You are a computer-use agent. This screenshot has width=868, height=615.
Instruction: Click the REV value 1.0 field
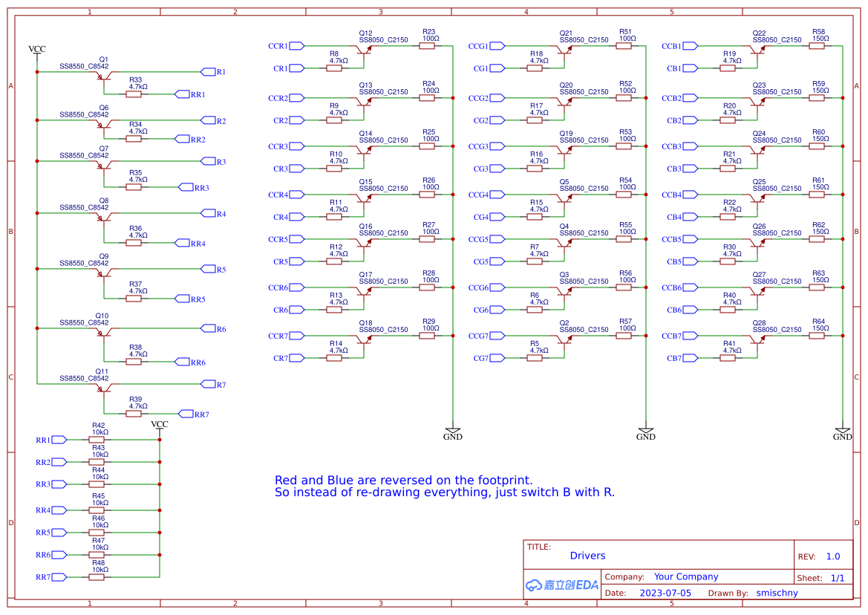[832, 556]
